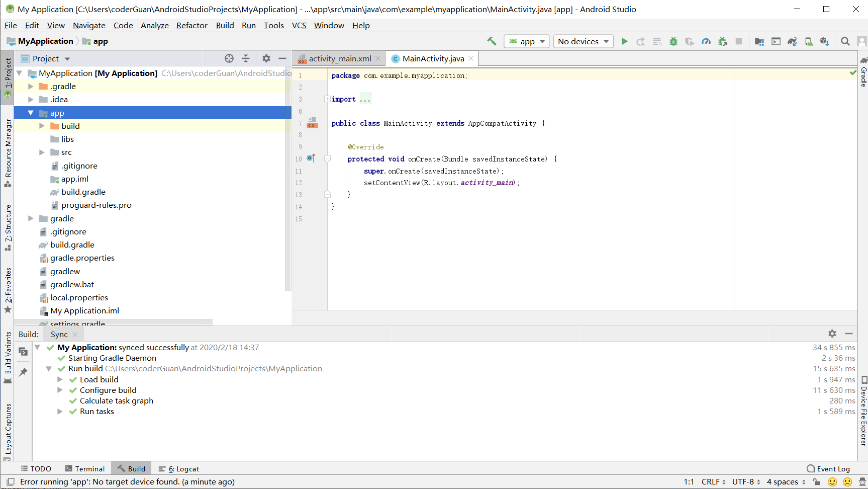The width and height of the screenshot is (868, 489).
Task: Sync Project with Gradle Files elephant icon
Action: [x=792, y=41]
